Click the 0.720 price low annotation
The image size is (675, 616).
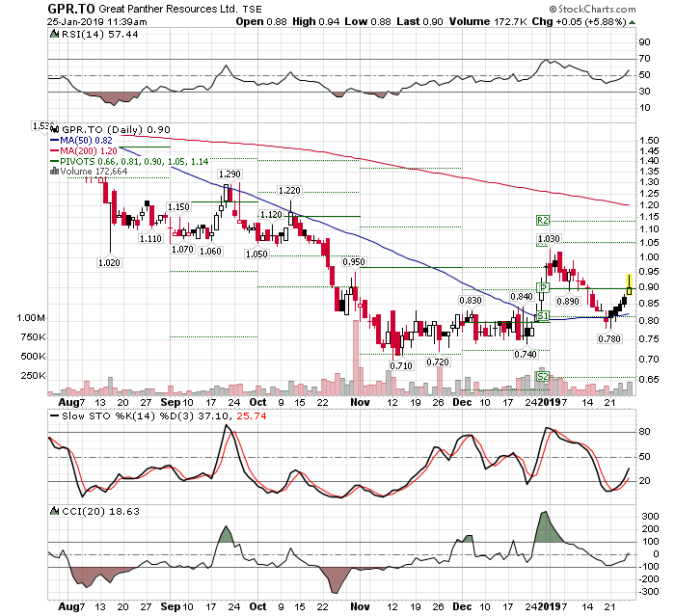coord(438,362)
